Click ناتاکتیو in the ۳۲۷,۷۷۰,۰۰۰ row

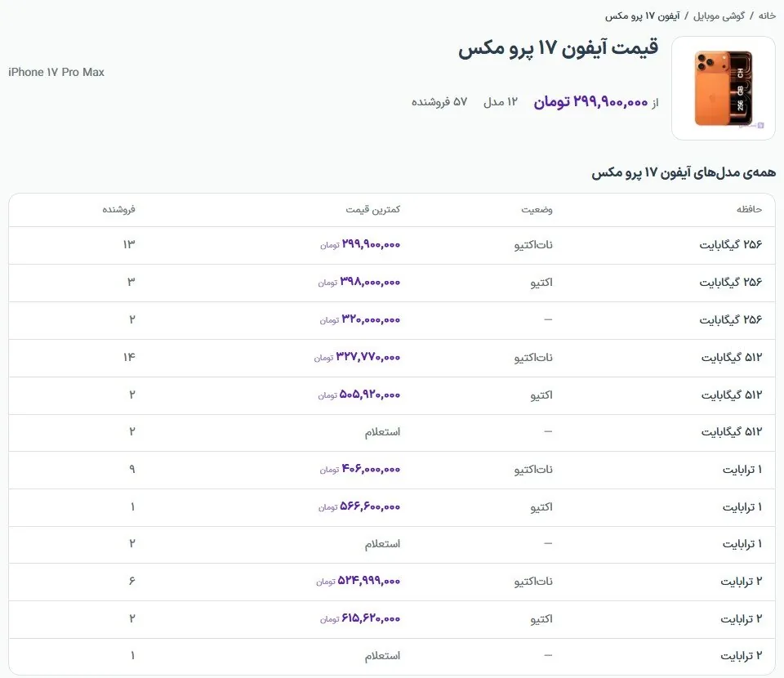[533, 357]
